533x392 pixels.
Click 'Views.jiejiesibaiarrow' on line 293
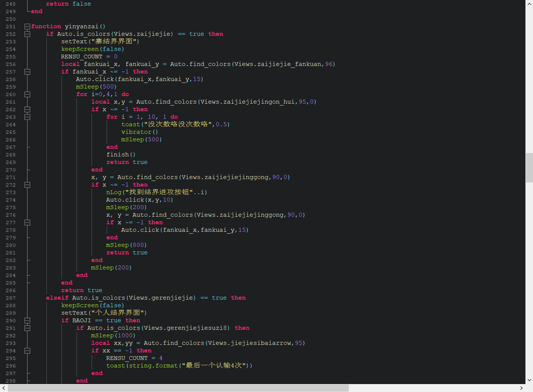(x=250, y=343)
